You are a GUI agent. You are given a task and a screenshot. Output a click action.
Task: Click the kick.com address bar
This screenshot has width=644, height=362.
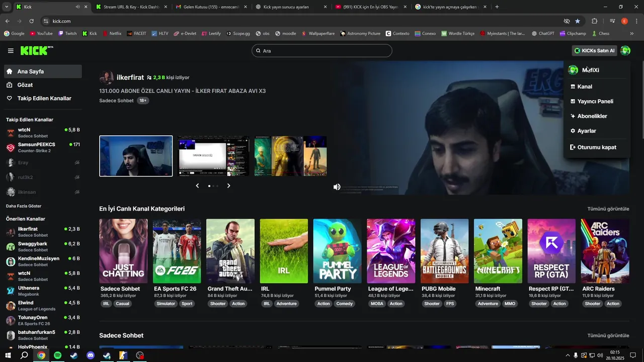pyautogui.click(x=302, y=21)
